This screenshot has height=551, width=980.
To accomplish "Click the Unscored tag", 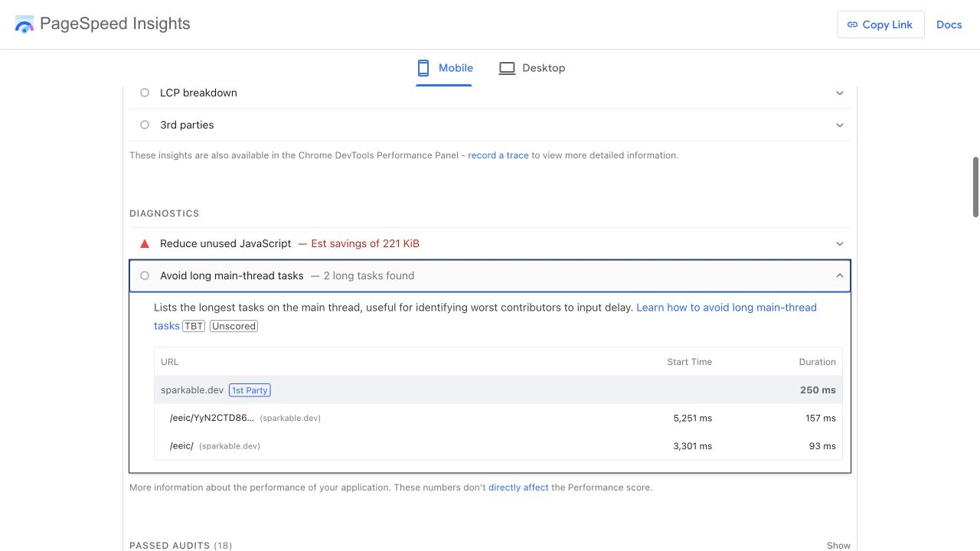I will point(234,326).
